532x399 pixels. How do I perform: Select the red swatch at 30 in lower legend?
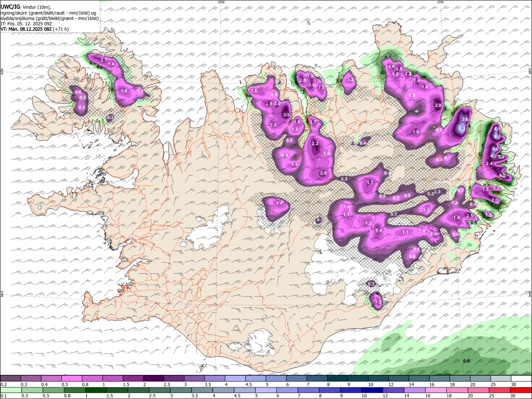pyautogui.click(x=521, y=390)
